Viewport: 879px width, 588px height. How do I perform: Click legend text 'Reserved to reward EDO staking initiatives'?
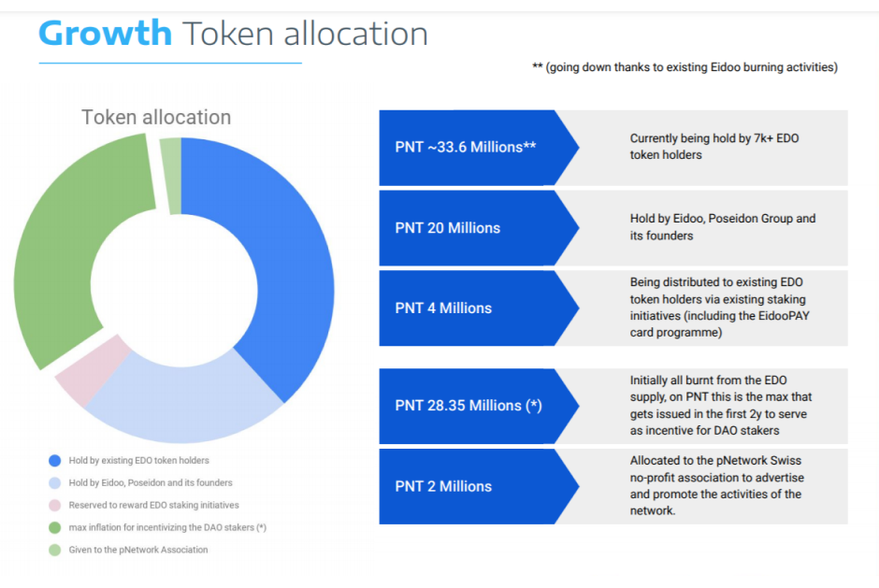click(153, 506)
